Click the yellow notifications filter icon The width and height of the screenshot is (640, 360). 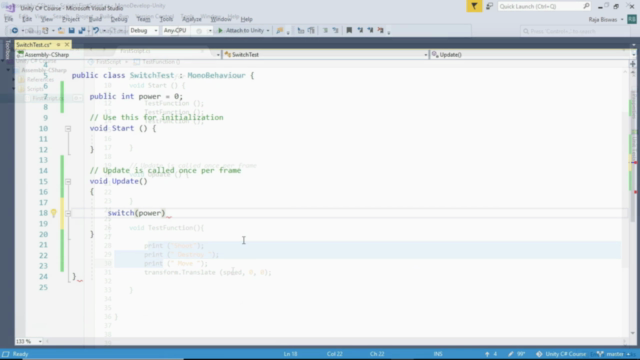click(474, 6)
